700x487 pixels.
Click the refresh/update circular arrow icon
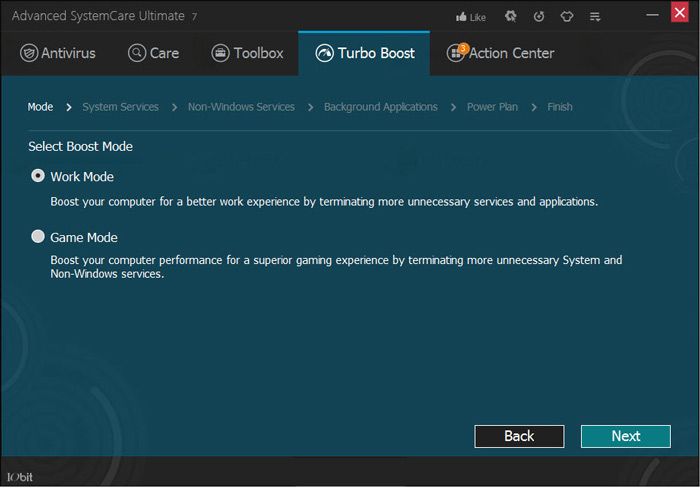pyautogui.click(x=539, y=17)
